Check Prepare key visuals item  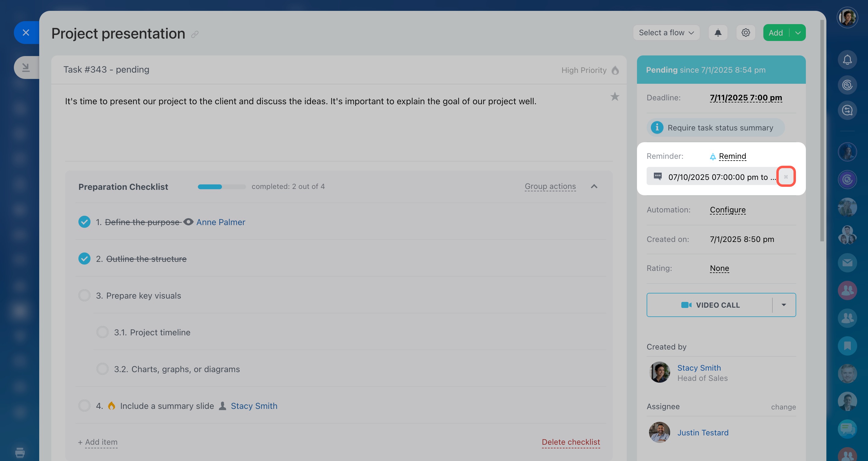(84, 295)
